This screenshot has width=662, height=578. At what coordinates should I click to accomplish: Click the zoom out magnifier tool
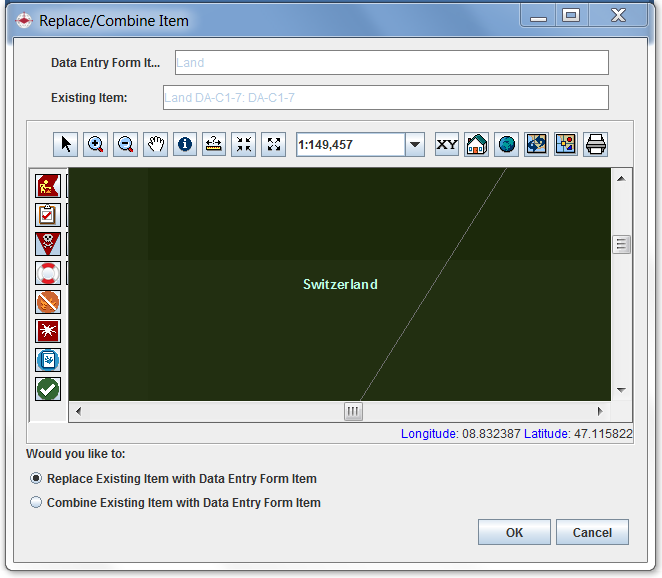click(125, 144)
